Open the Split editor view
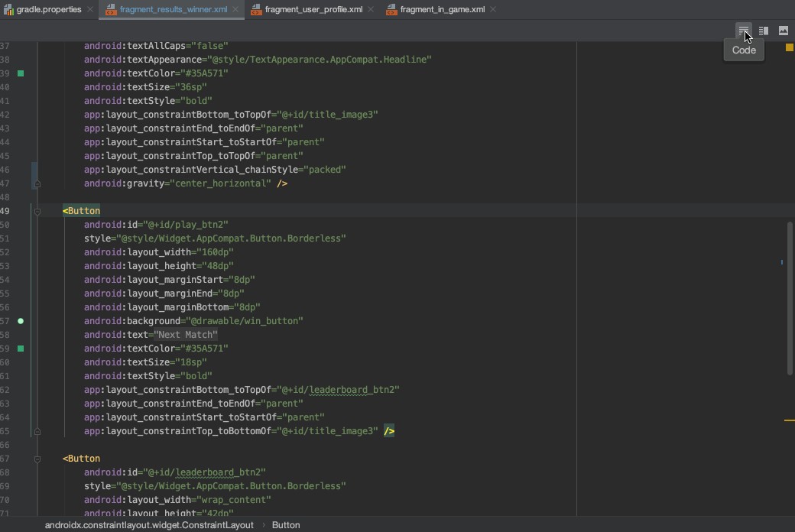Image resolution: width=795 pixels, height=532 pixels. [x=763, y=31]
